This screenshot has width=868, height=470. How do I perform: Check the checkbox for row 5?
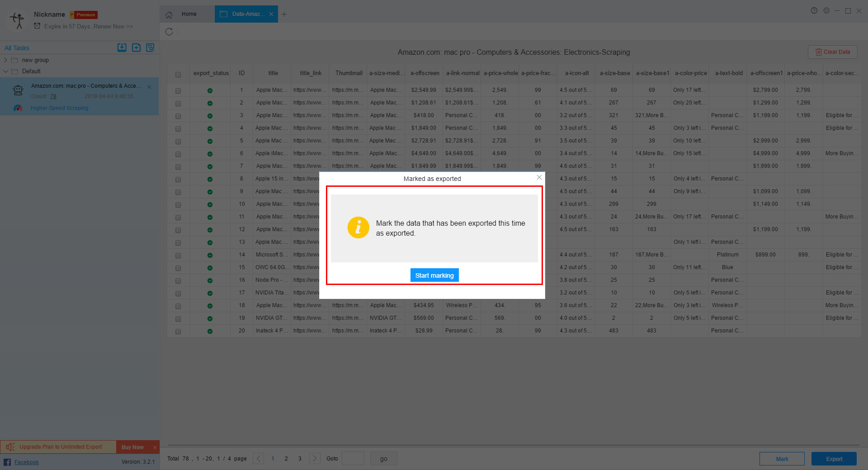pyautogui.click(x=178, y=141)
